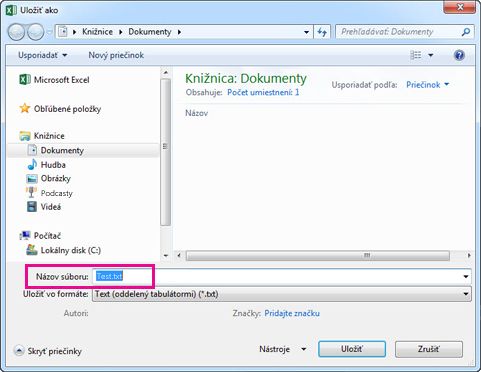This screenshot has width=481, height=372.
Task: Close the Uložiť ako dialog
Action: [460, 7]
